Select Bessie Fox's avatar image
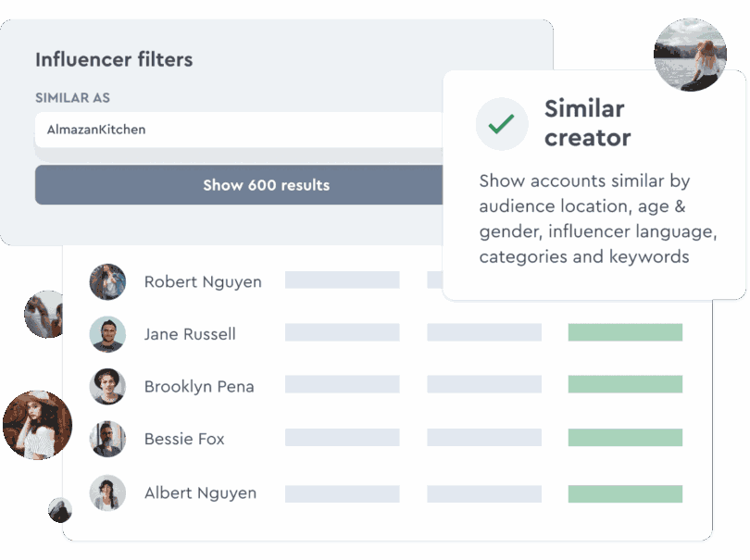The image size is (750, 560). point(107,440)
